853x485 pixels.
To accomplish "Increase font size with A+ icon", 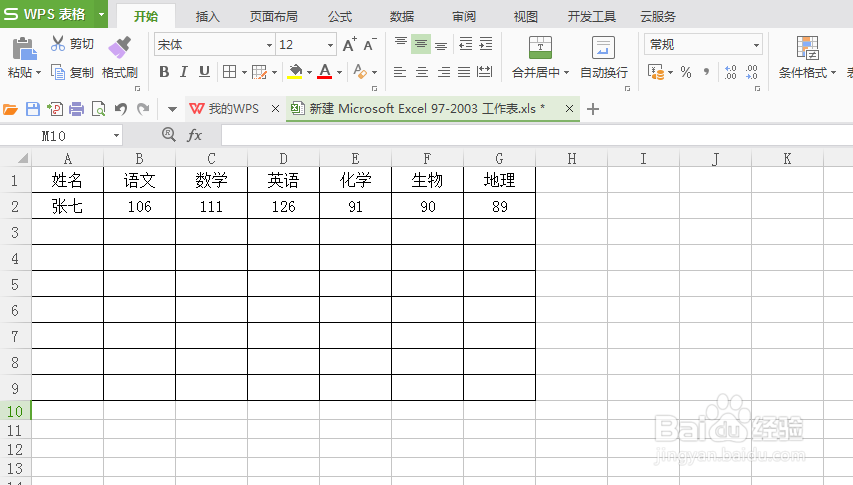I will (x=350, y=45).
